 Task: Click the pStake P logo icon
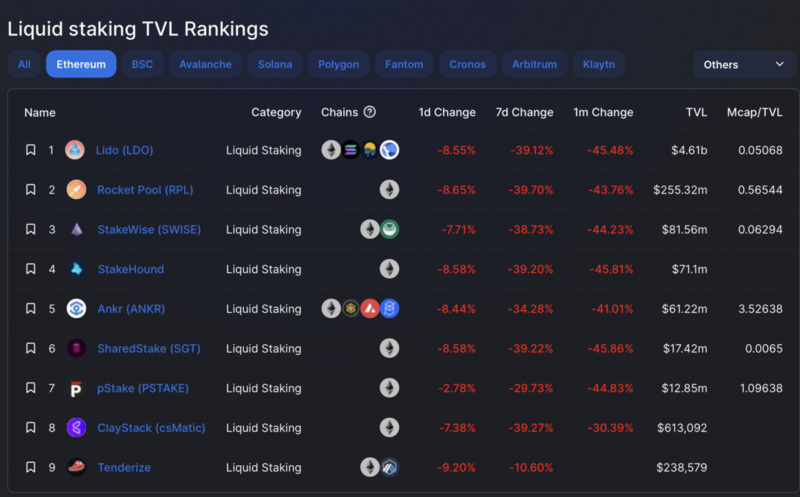[76, 388]
